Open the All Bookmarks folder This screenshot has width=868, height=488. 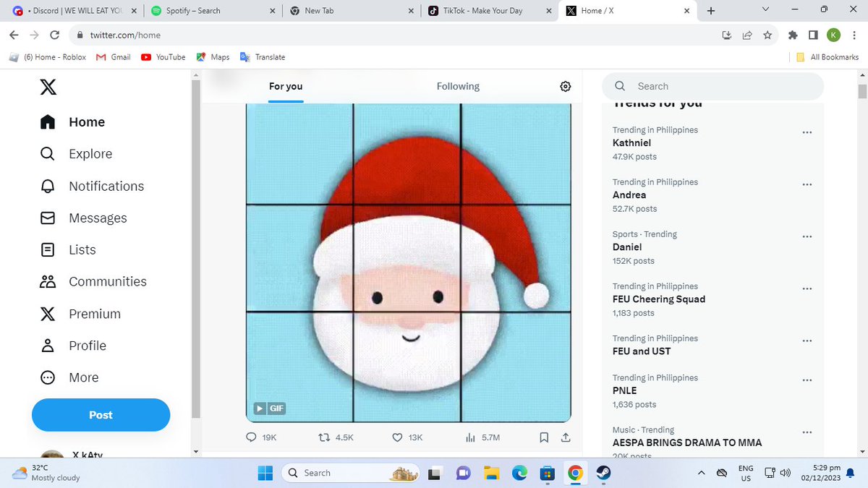click(x=827, y=57)
